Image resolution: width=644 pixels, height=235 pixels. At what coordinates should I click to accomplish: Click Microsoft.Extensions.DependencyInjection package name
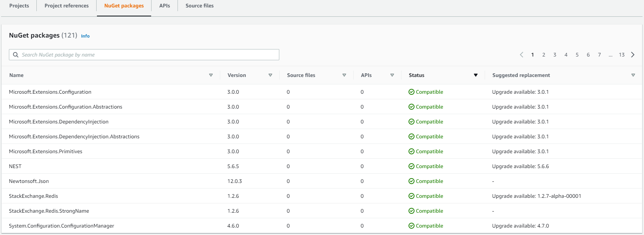(59, 122)
